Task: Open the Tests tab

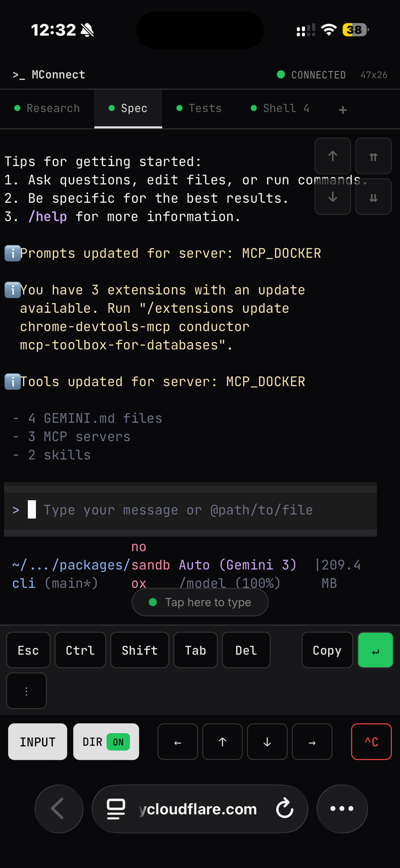Action: pos(199,108)
